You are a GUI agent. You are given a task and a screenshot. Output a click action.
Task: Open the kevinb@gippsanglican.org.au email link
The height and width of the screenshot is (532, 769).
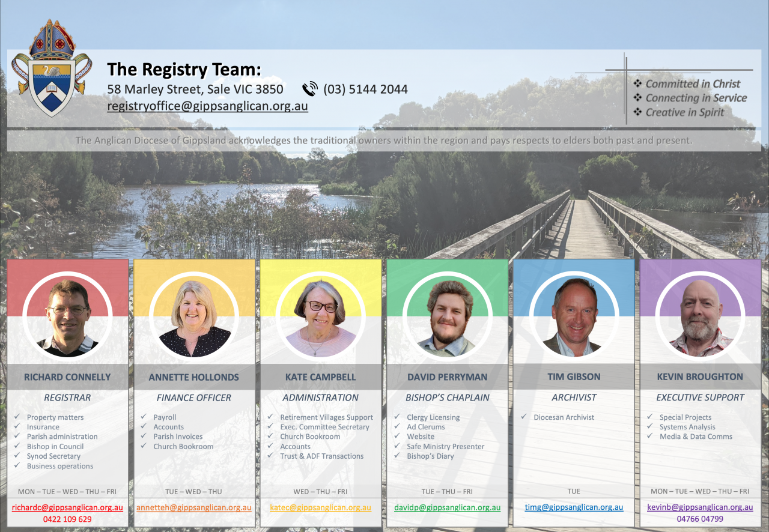click(x=700, y=507)
